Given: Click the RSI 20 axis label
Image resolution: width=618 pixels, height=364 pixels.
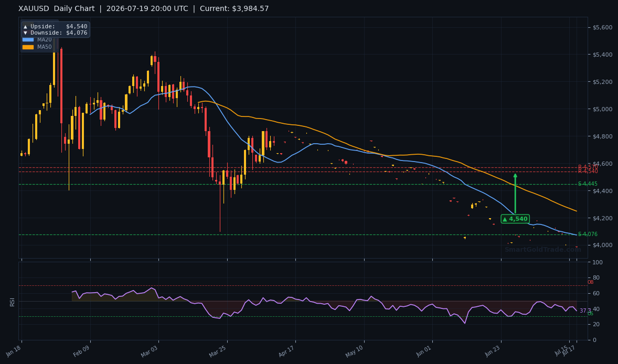Looking at the screenshot, I should point(596,325).
